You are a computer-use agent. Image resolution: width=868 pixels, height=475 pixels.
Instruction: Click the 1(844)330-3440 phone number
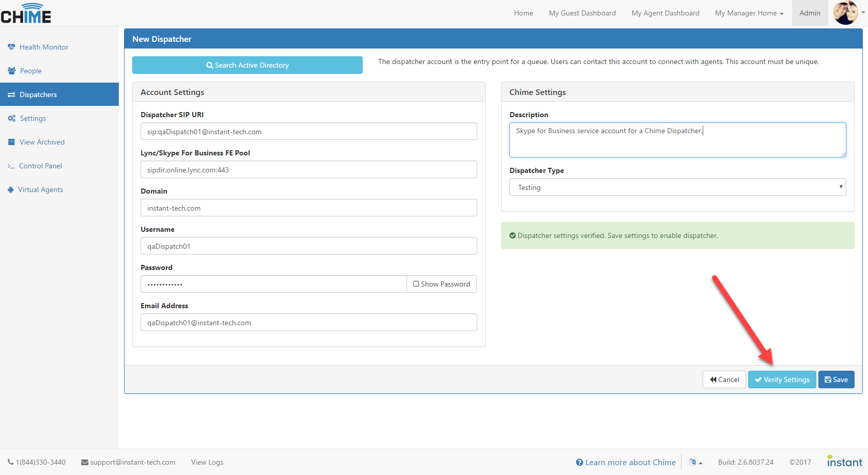tap(40, 462)
